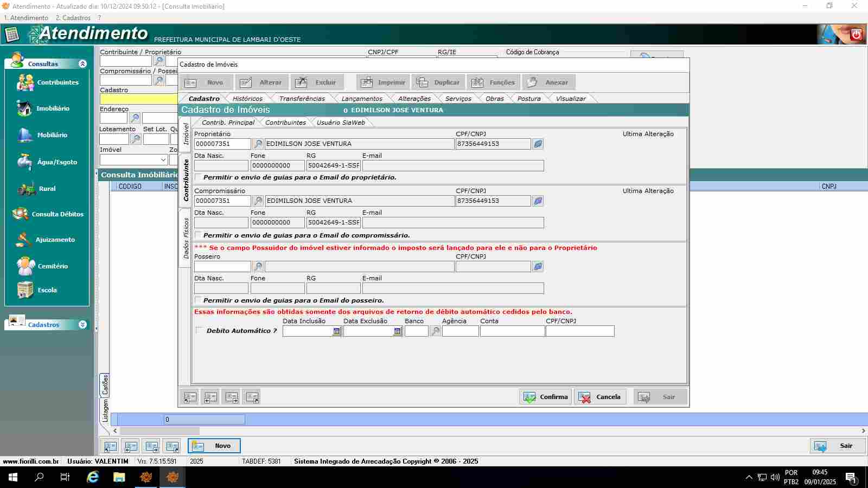This screenshot has width=868, height=488.
Task: Open the Data Inclusão calendar picker
Action: 336,331
